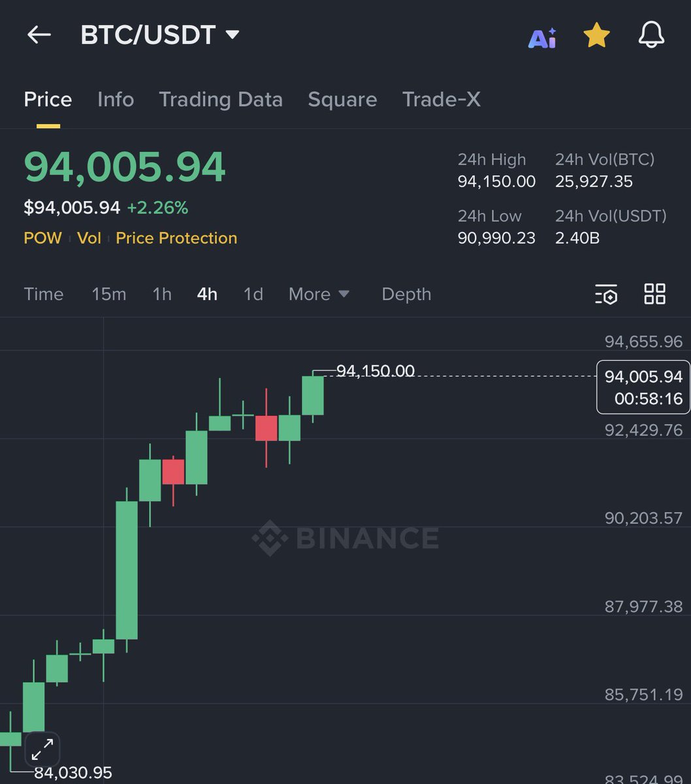
Task: Open the Binance watermark logo area
Action: pos(346,538)
